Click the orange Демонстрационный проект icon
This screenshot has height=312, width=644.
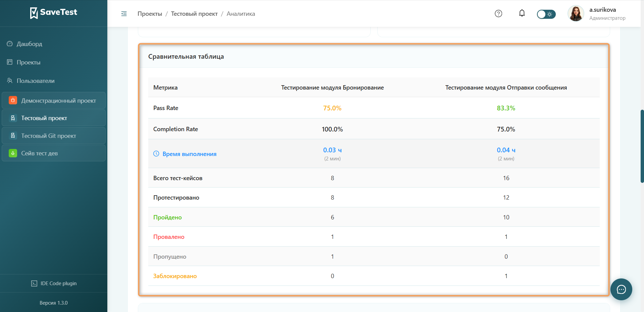pos(13,100)
